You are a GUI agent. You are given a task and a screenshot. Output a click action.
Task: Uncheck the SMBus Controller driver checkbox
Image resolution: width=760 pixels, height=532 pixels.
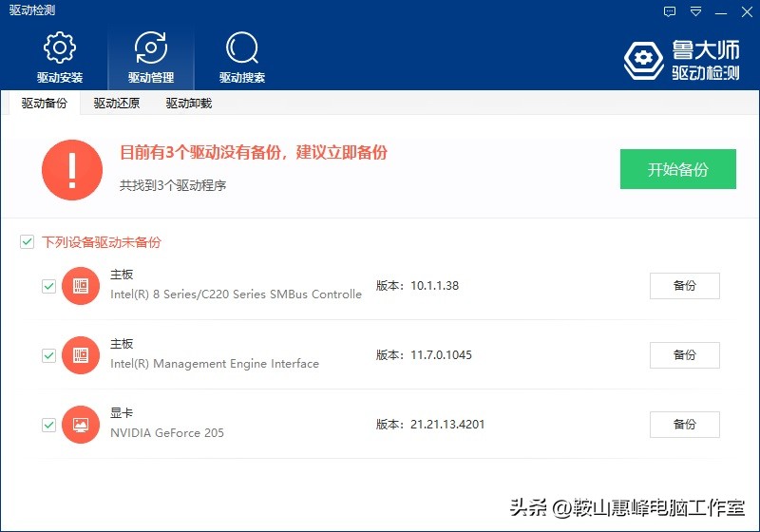pyautogui.click(x=48, y=286)
